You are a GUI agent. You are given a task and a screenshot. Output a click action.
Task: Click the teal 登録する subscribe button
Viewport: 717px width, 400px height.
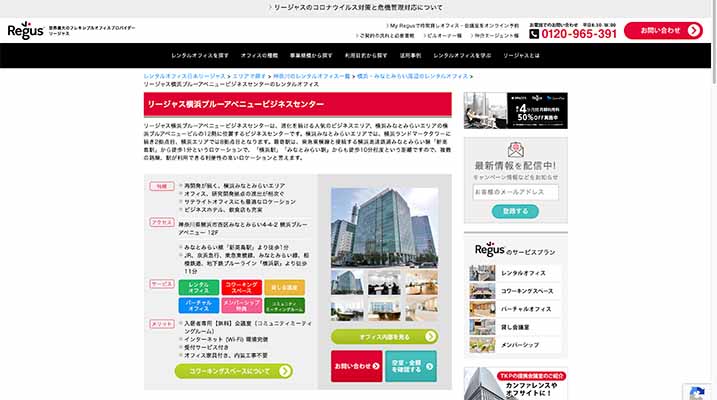coord(515,211)
